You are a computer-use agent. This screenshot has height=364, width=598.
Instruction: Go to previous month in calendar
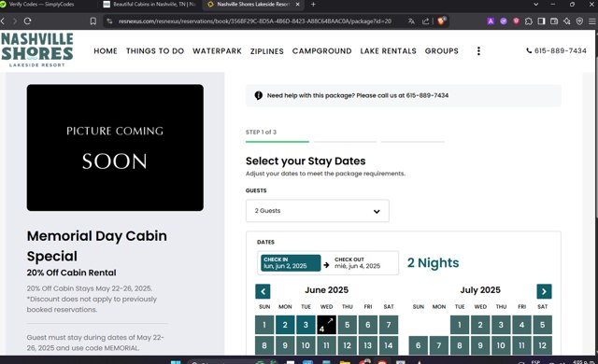coord(263,291)
